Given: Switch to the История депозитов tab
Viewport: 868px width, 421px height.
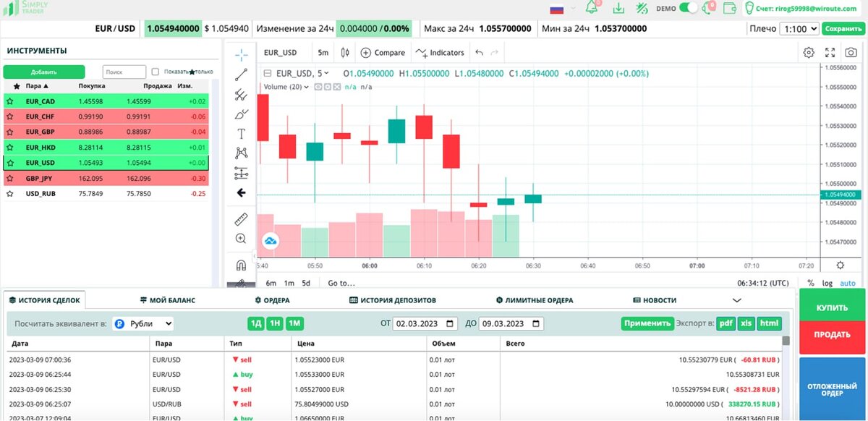Looking at the screenshot, I should click(x=392, y=300).
